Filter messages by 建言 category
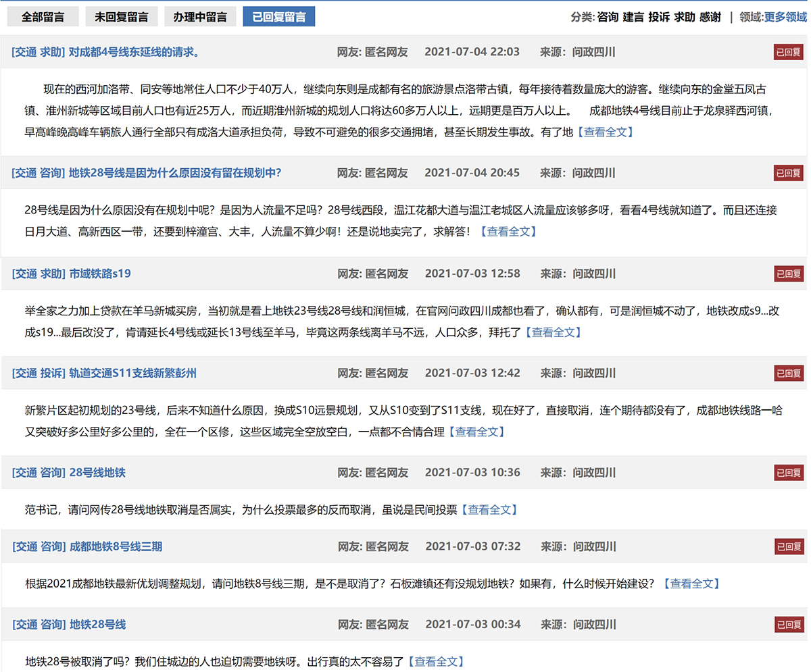 tap(633, 17)
